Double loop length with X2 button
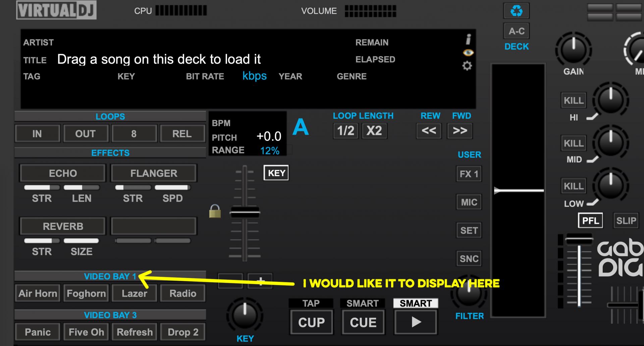 click(x=374, y=131)
